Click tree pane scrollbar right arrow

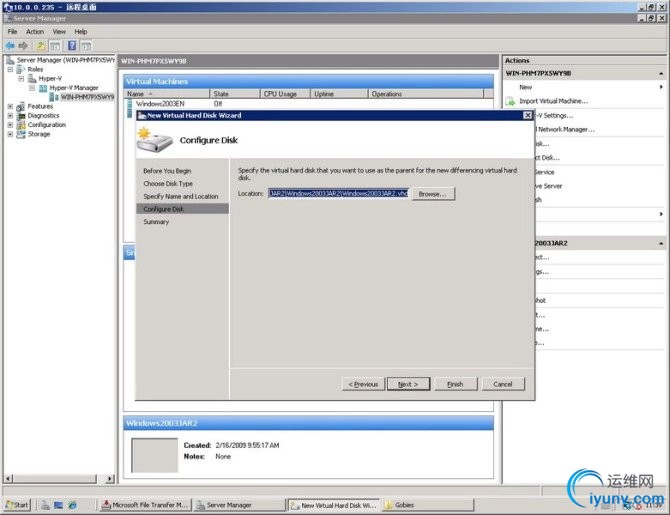click(110, 479)
